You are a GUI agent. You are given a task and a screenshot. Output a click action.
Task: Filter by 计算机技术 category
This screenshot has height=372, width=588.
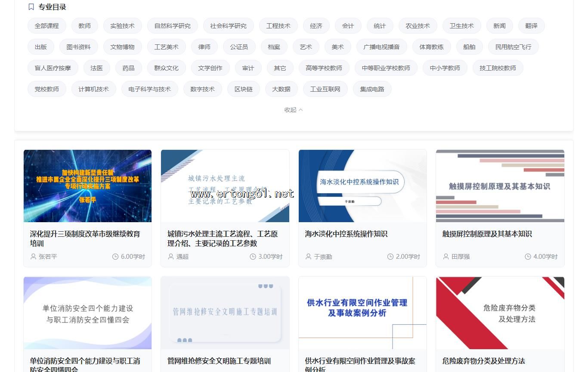click(x=93, y=89)
